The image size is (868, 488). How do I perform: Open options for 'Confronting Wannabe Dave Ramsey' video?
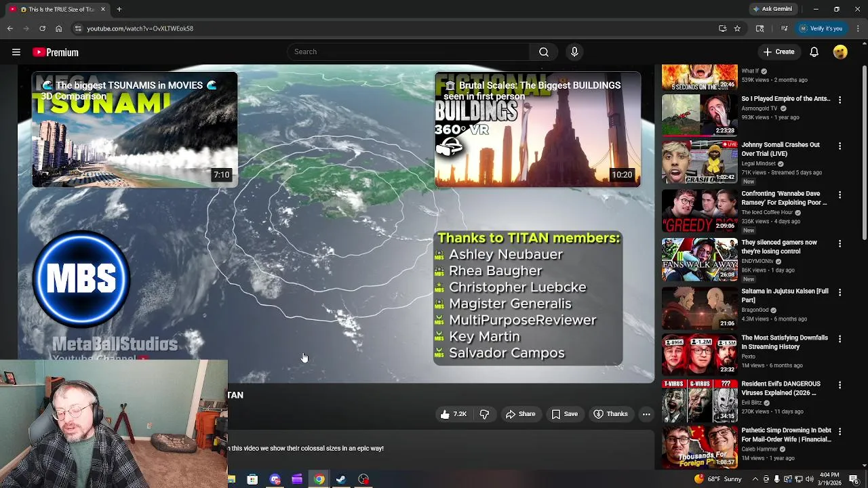[x=840, y=195]
